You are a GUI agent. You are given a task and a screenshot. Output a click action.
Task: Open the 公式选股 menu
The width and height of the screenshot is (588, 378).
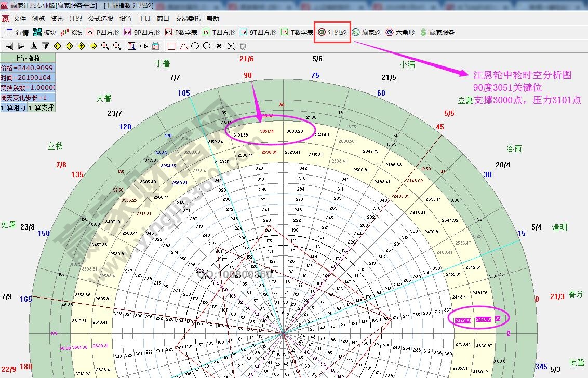[x=100, y=18]
